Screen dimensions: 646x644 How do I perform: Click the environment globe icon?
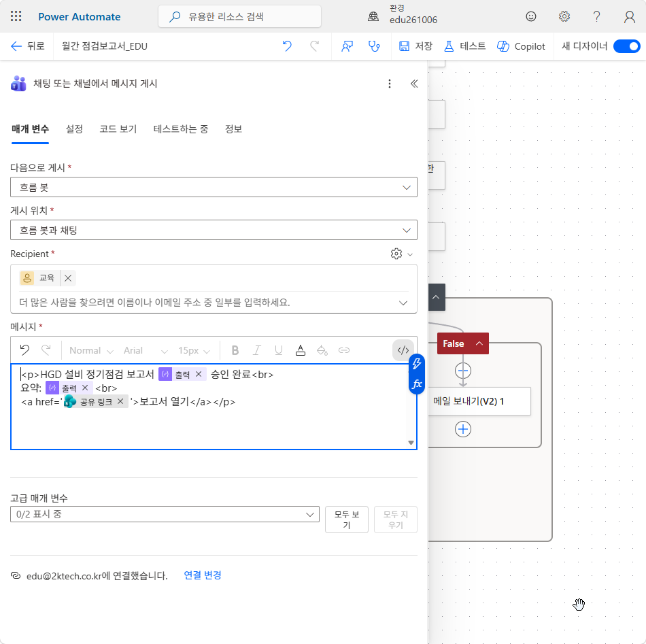373,16
